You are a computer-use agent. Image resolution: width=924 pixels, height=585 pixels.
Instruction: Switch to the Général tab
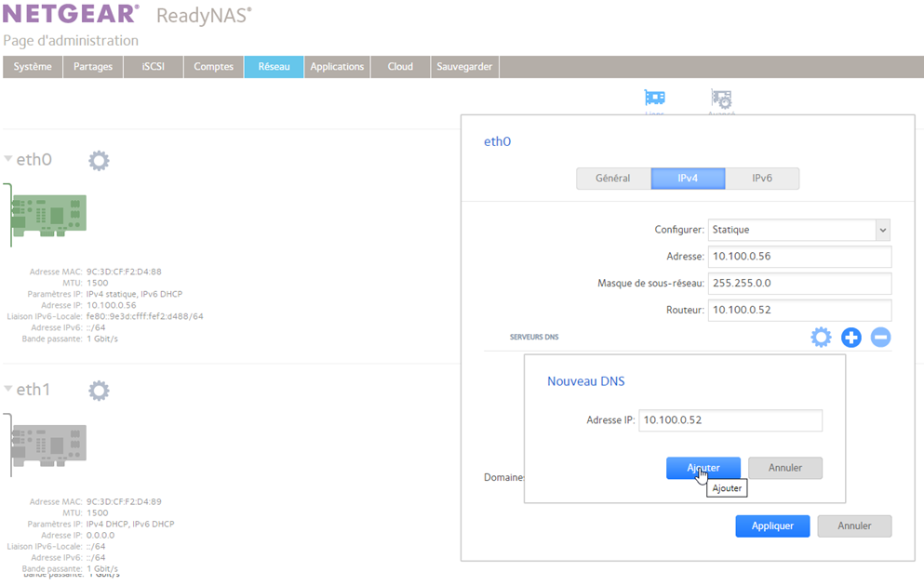613,179
